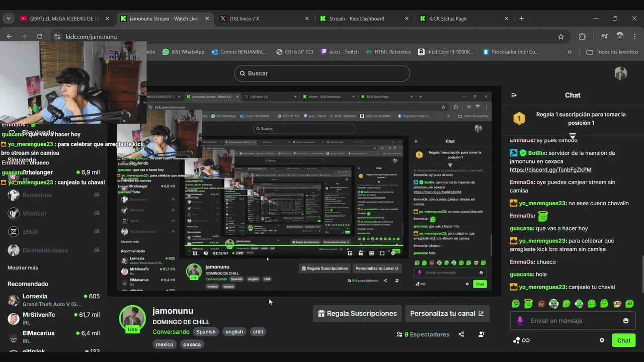Bookmark this page with the star icon
Image resolution: width=644 pixels, height=362 pixels.
point(561,37)
